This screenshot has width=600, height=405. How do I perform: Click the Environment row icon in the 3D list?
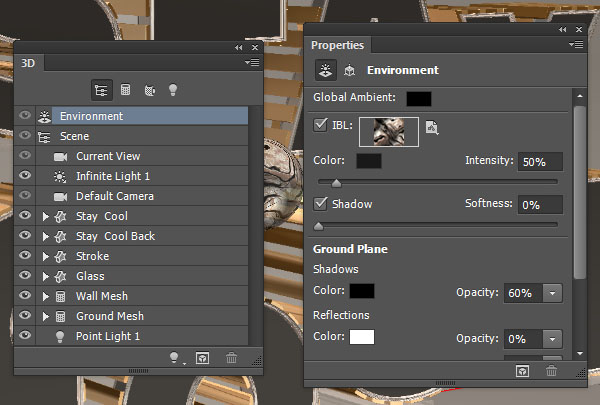tap(44, 116)
